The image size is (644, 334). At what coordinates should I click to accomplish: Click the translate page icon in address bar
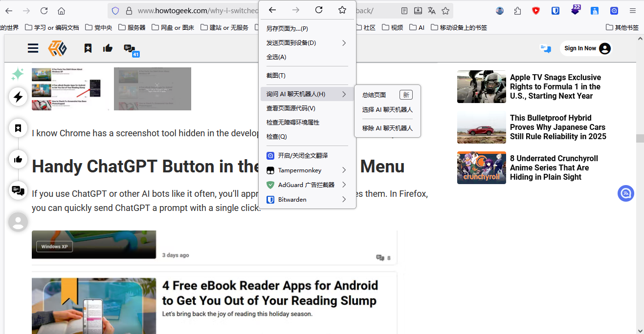(x=431, y=11)
